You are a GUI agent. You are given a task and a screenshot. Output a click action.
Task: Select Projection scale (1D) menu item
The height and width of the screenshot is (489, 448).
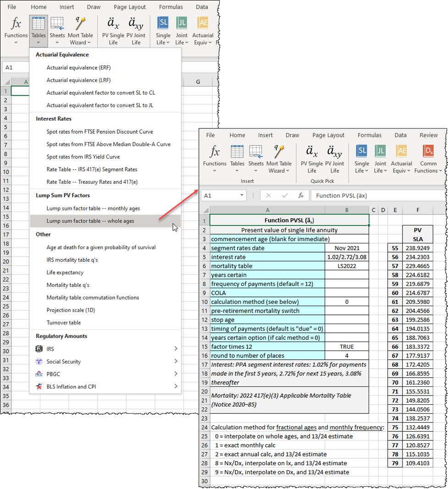pos(106,310)
